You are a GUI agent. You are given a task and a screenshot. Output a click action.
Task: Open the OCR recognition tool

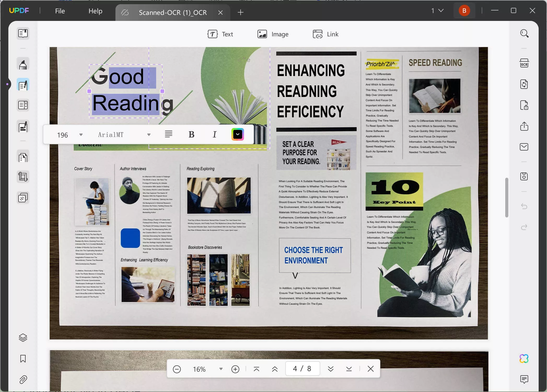524,64
